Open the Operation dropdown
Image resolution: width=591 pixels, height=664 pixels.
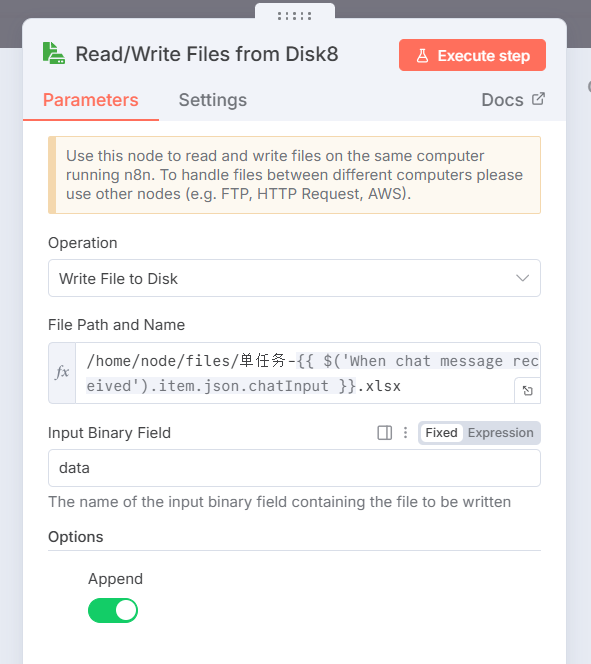pos(294,278)
